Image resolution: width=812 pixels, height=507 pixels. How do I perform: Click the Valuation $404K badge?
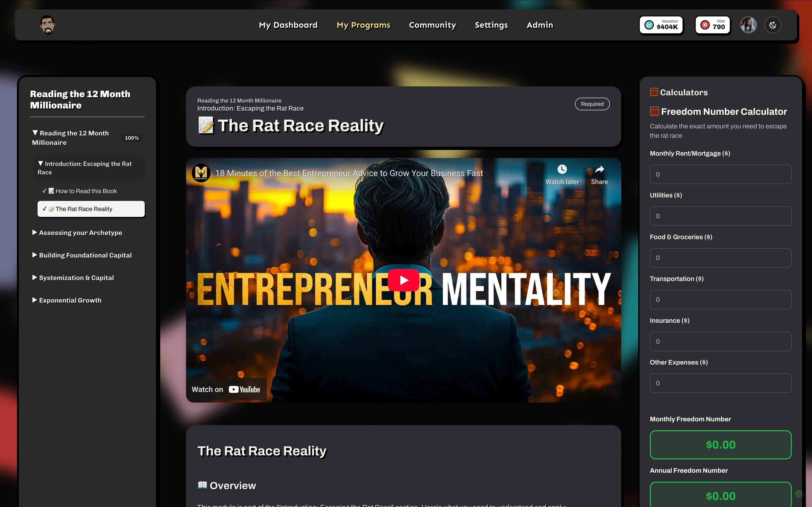661,25
